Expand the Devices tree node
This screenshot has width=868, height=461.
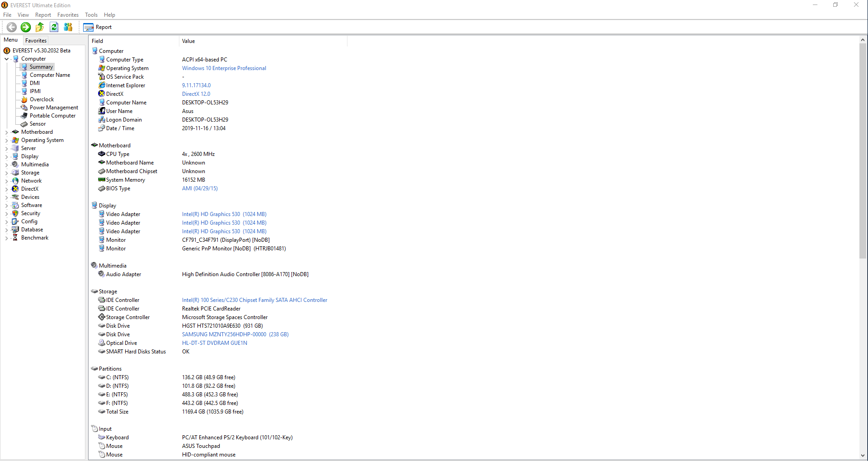(x=6, y=197)
